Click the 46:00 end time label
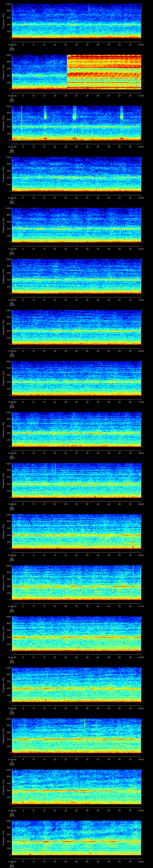Screen dimensions: 153x868 (141, 861)
